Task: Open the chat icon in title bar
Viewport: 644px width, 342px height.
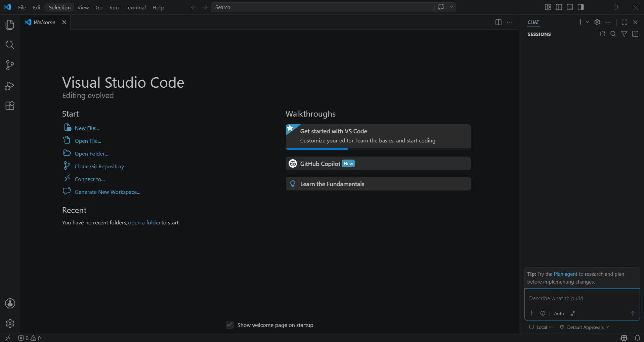Action: click(x=441, y=7)
